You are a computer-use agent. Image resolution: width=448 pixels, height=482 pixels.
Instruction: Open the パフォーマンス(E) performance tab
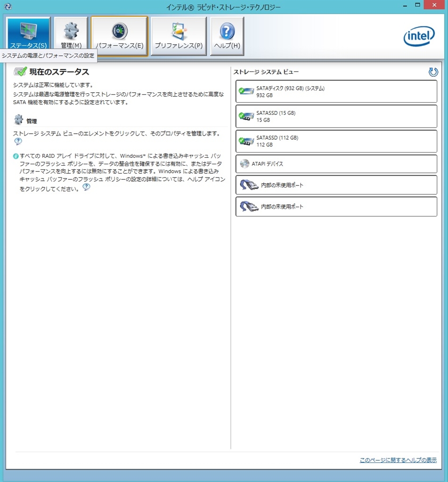click(119, 36)
